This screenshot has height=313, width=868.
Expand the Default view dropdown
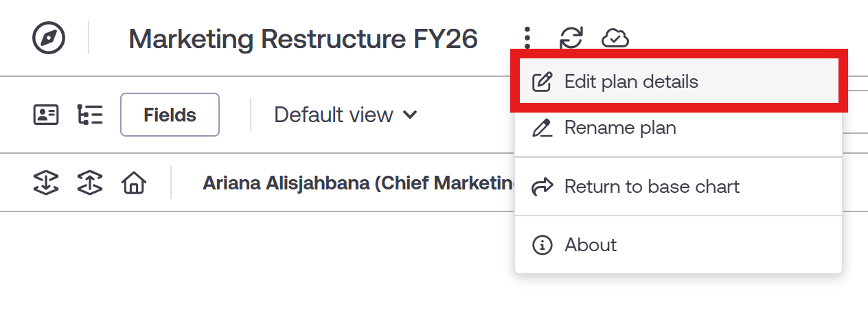pos(345,115)
